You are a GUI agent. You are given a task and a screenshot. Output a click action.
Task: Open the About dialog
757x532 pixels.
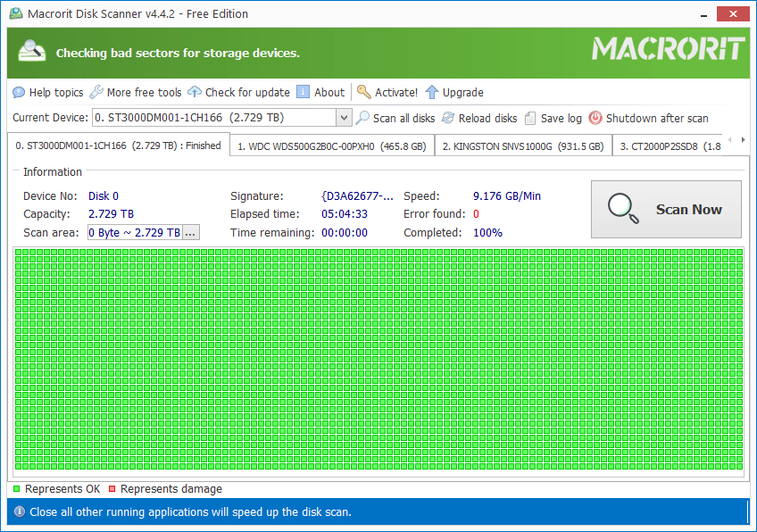coord(329,92)
